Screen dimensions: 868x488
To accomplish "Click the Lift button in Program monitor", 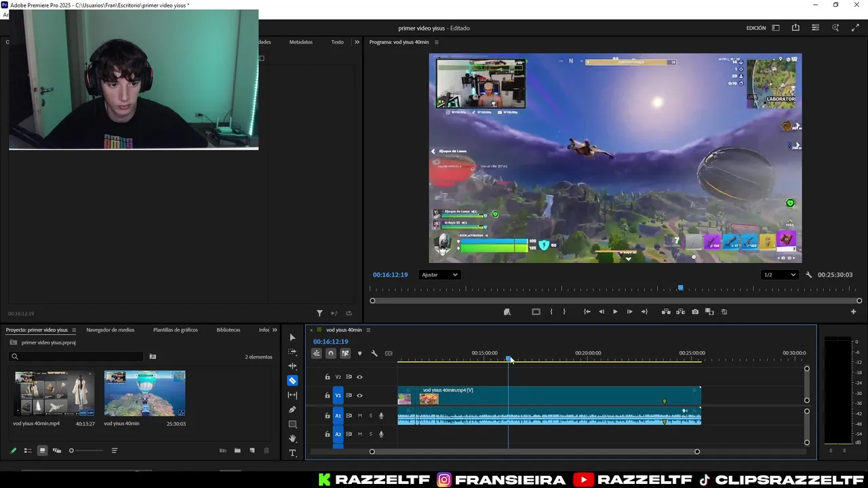I will coord(666,312).
